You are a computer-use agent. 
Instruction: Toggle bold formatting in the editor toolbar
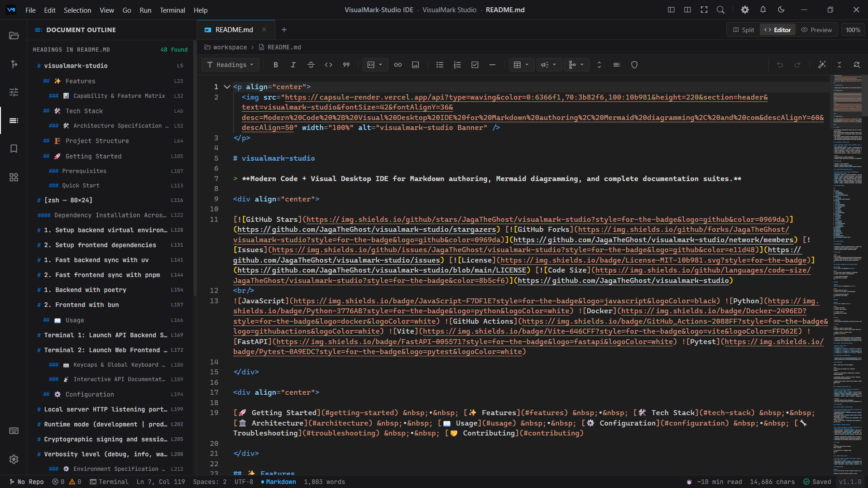click(x=275, y=65)
